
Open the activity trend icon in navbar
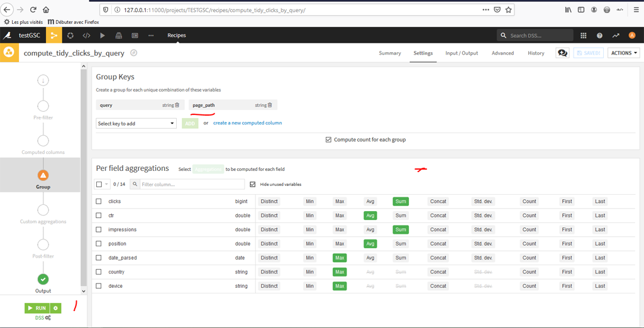point(616,36)
